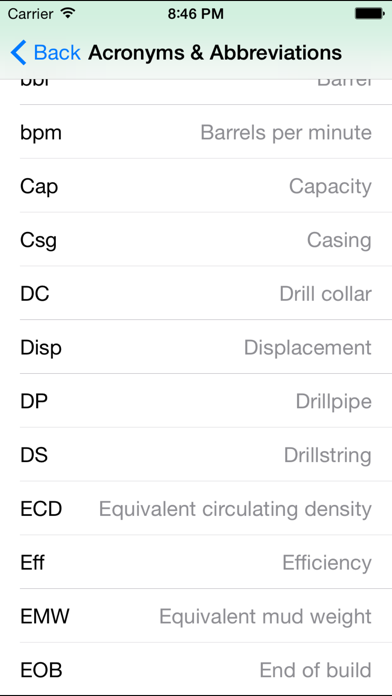This screenshot has height=696, width=392.
Task: Tap the Barrels per minute definition
Action: [286, 132]
